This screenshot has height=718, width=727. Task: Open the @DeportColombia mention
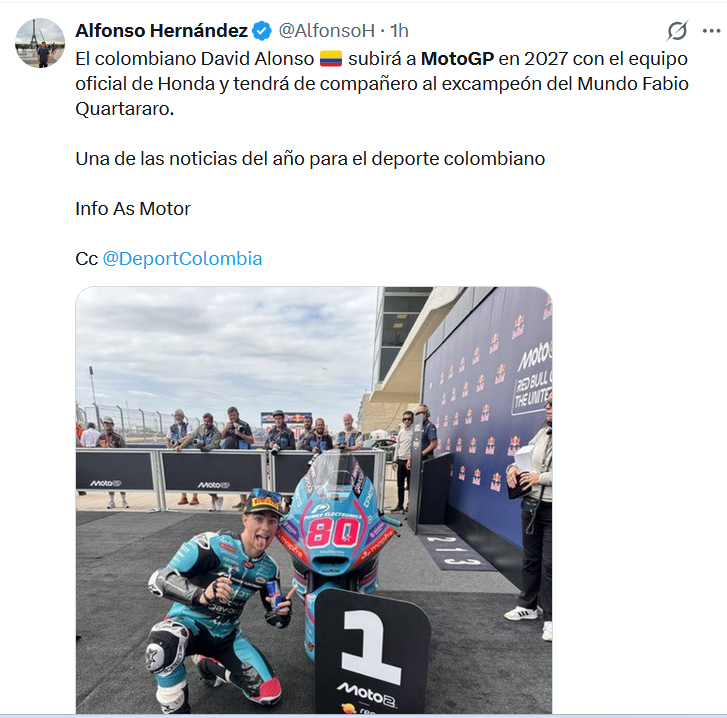182,259
